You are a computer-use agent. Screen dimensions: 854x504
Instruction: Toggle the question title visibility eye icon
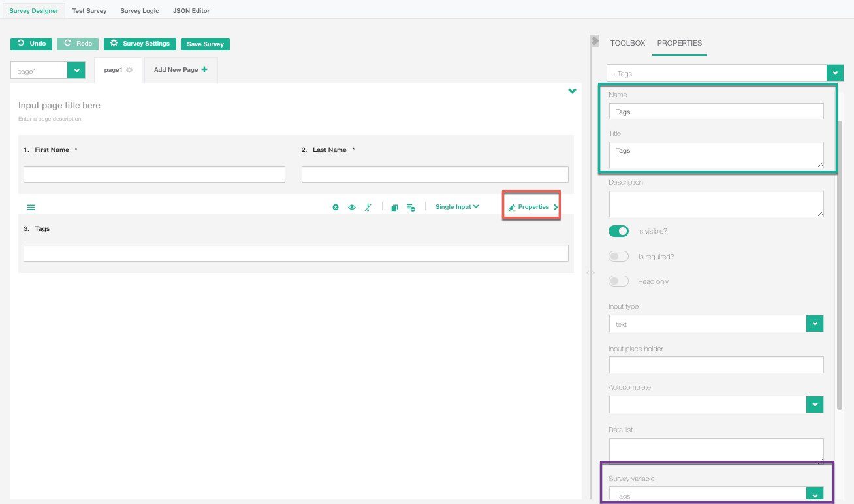pos(352,208)
